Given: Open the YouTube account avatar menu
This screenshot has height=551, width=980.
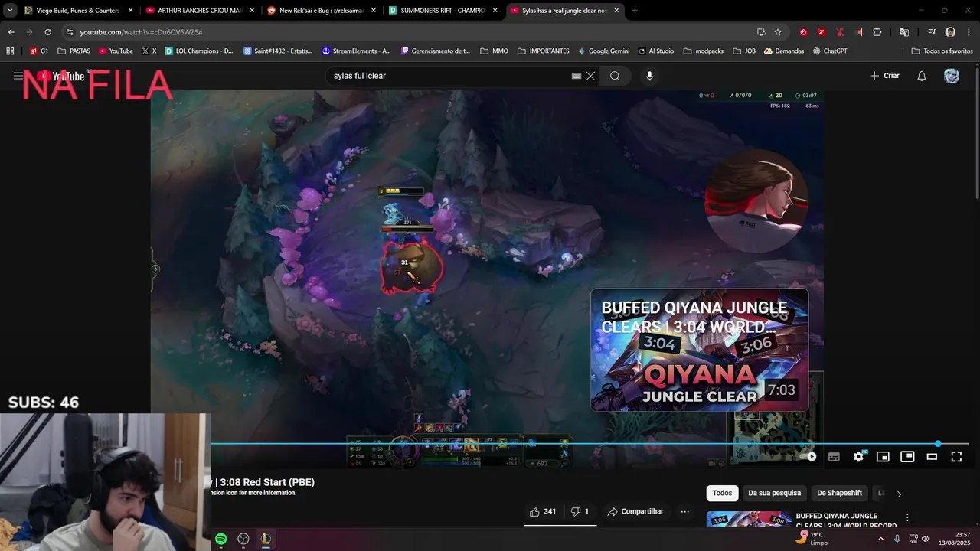Looking at the screenshot, I should [x=952, y=76].
